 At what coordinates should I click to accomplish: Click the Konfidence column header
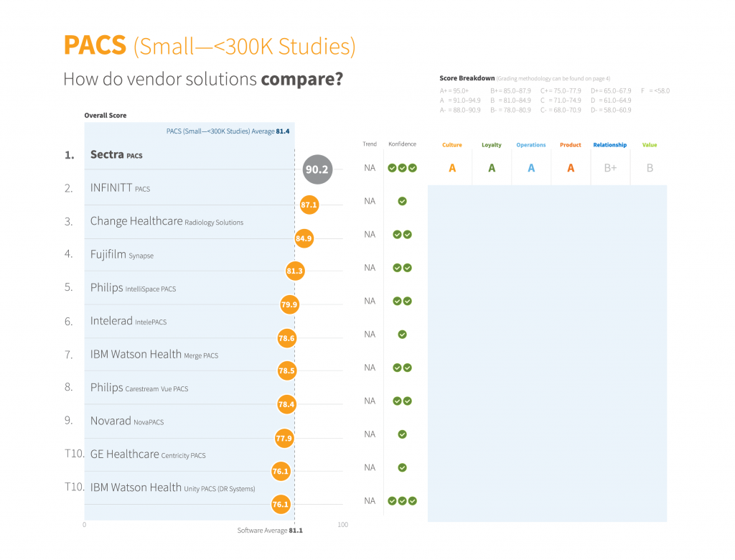(x=402, y=144)
